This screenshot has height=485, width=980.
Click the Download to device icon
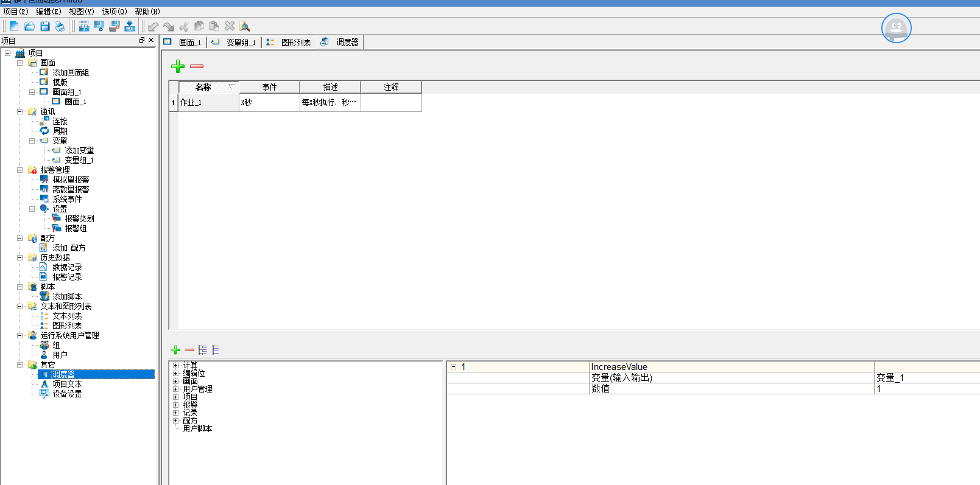(129, 26)
